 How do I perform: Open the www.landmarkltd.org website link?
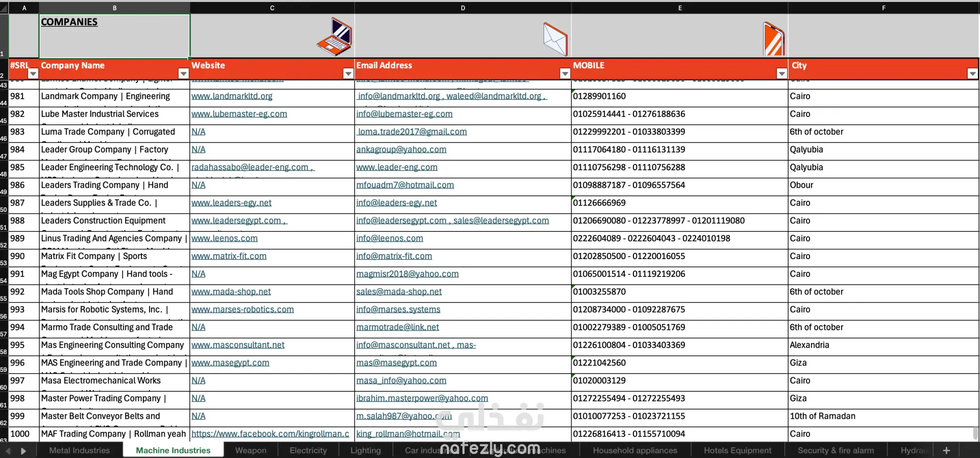pyautogui.click(x=232, y=96)
